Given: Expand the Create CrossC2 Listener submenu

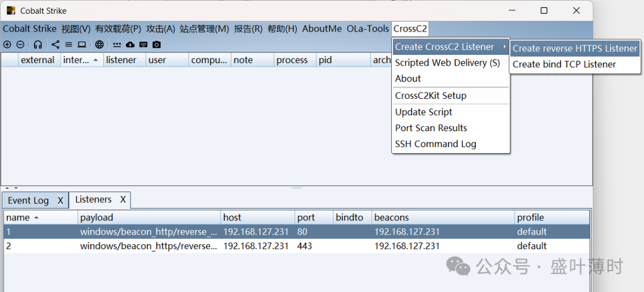Looking at the screenshot, I should [x=451, y=47].
